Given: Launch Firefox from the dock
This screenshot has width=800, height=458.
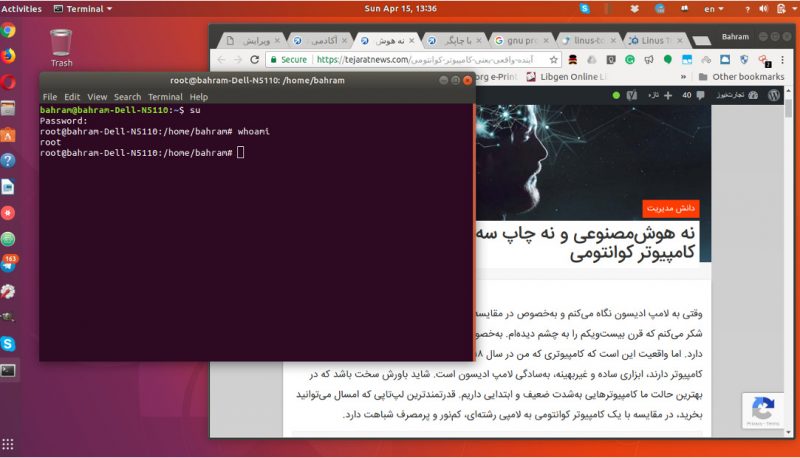Looking at the screenshot, I should pos(8,56).
